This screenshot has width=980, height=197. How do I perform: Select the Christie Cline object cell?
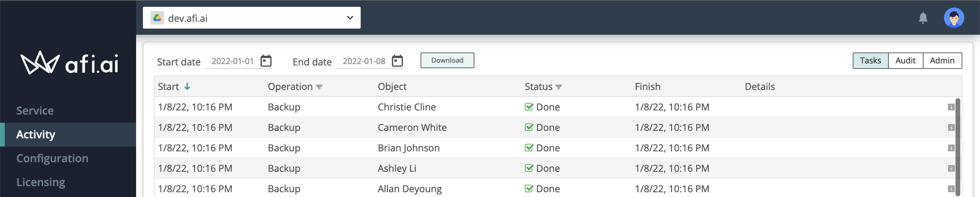(407, 107)
